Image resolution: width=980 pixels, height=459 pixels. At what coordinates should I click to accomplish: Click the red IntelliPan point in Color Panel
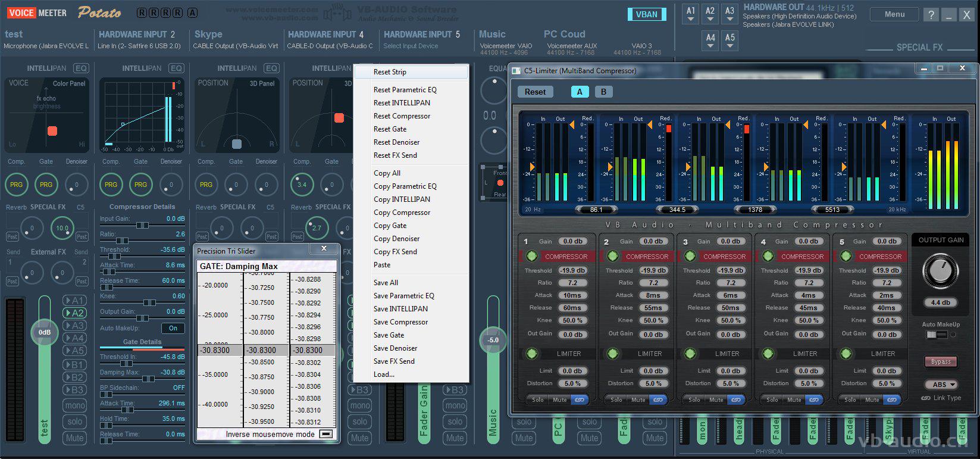coord(52,131)
